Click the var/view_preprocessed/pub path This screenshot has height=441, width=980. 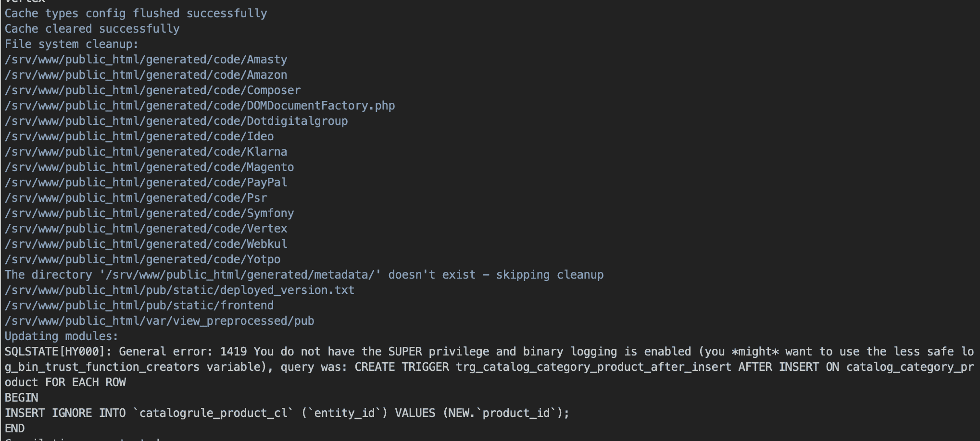pyautogui.click(x=159, y=321)
